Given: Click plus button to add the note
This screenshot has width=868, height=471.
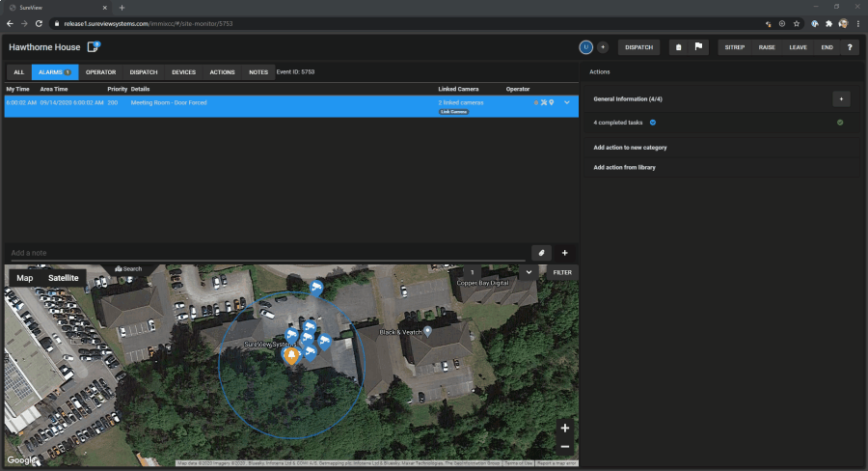Looking at the screenshot, I should click(564, 253).
